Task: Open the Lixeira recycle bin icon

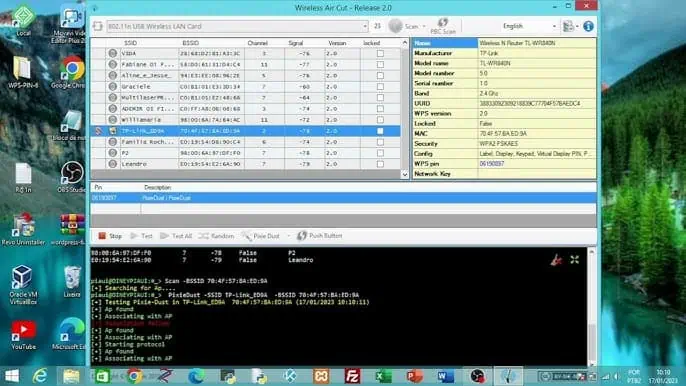Action: click(x=72, y=281)
